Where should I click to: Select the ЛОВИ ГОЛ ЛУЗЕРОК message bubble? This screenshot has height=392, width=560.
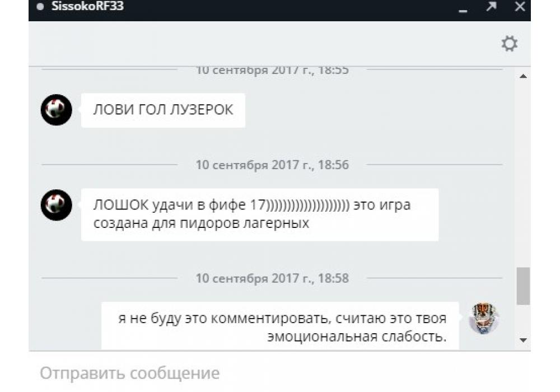pyautogui.click(x=163, y=110)
